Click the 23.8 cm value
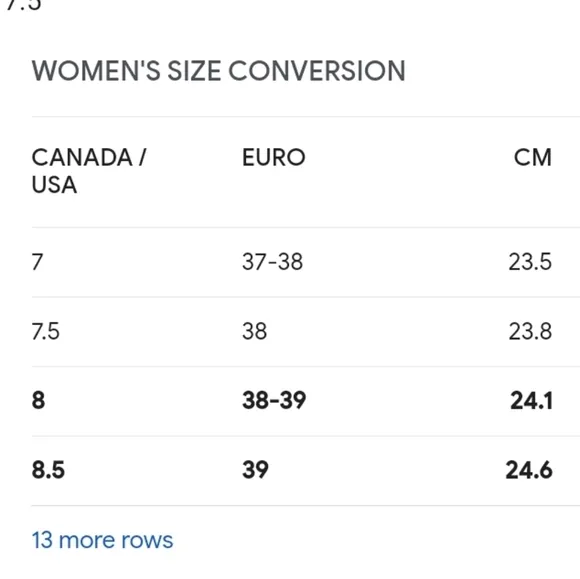580x579 pixels. [530, 331]
